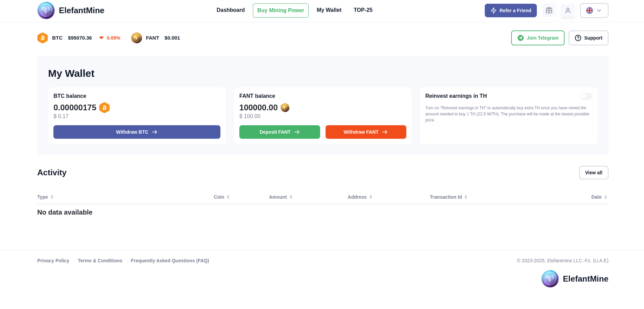The height and width of the screenshot is (309, 644).
Task: Click the Deposit FANT button
Action: (x=280, y=132)
